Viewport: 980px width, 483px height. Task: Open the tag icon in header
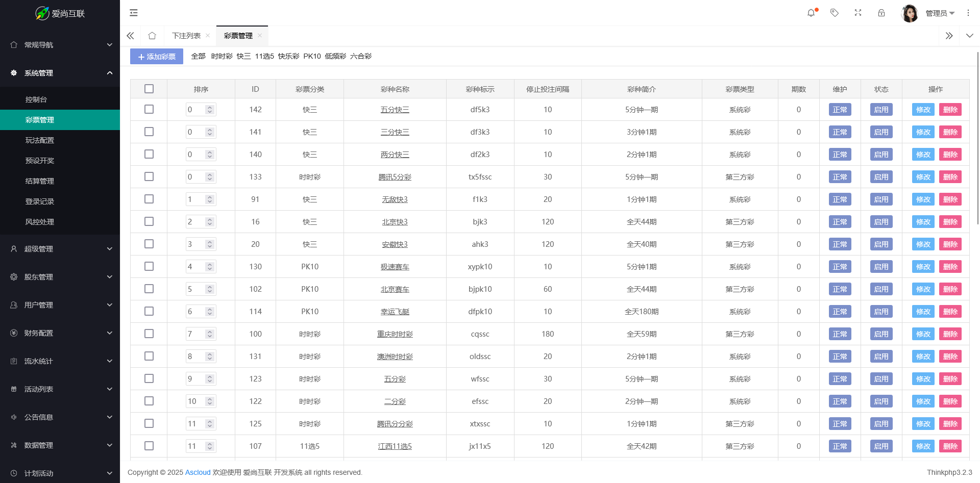tap(835, 13)
